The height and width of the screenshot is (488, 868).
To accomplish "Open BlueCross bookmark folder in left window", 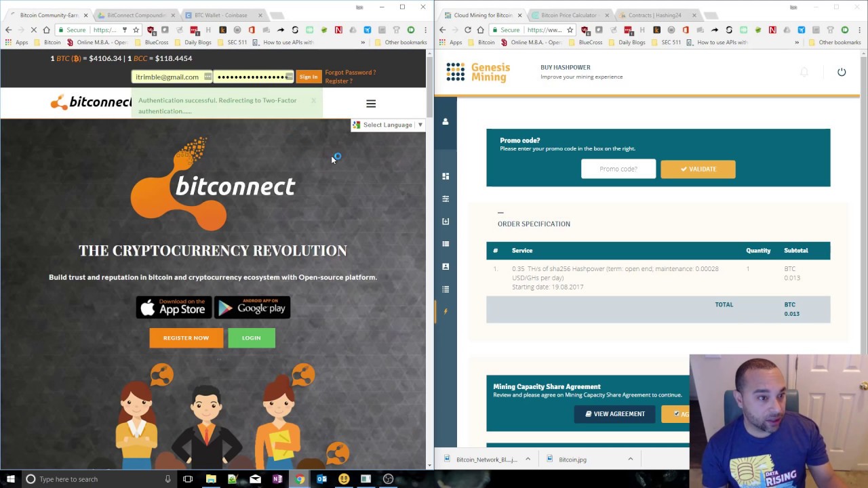I will click(x=151, y=42).
